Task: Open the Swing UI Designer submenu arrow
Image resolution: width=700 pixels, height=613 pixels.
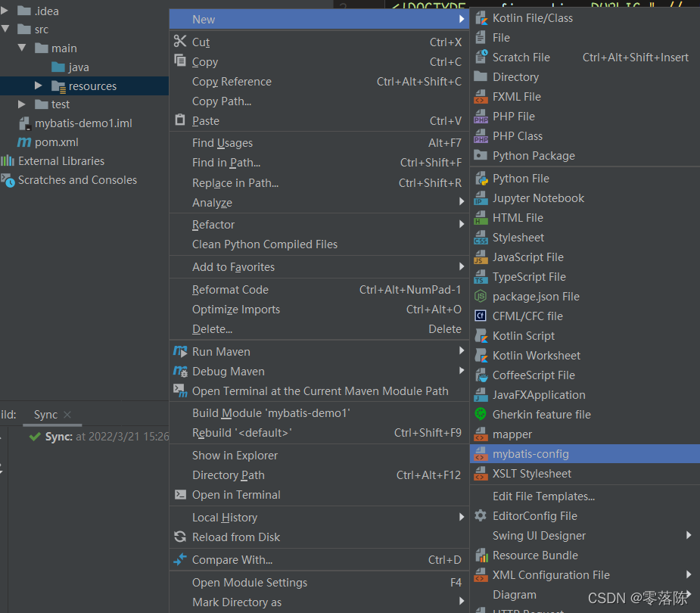Action: [689, 535]
